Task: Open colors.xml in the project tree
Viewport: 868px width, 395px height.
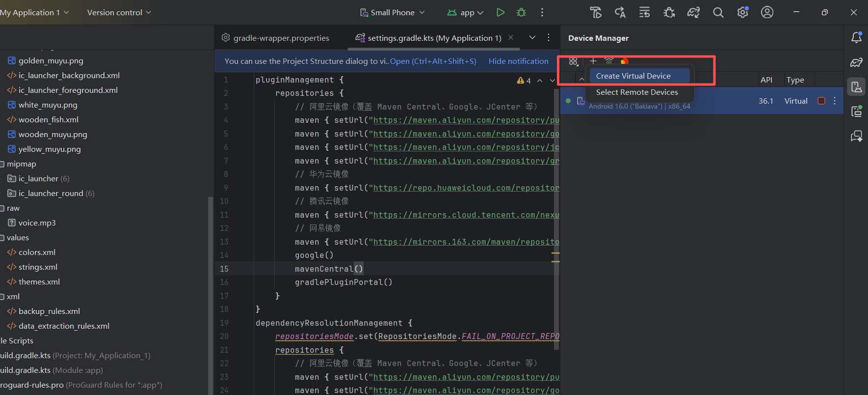Action: coord(37,252)
